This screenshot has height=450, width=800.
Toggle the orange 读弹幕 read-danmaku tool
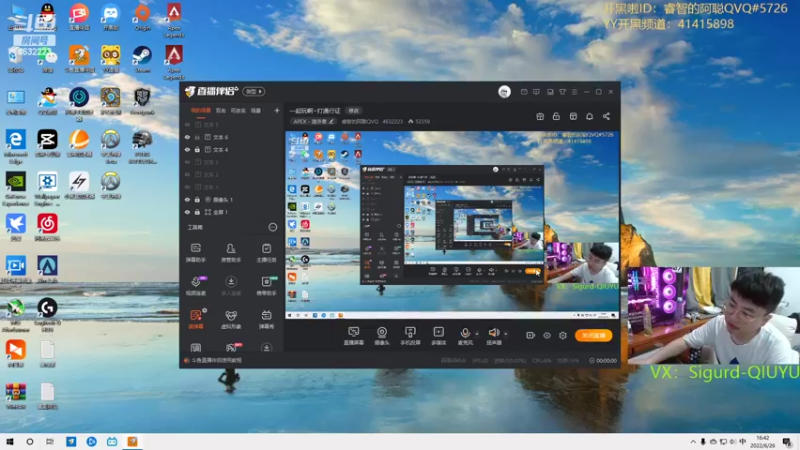(196, 319)
